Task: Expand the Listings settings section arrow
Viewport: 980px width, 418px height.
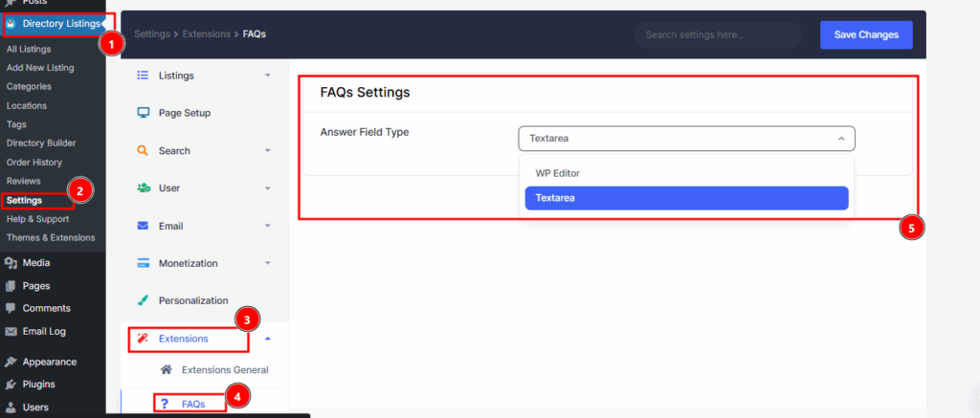Action: pos(268,75)
